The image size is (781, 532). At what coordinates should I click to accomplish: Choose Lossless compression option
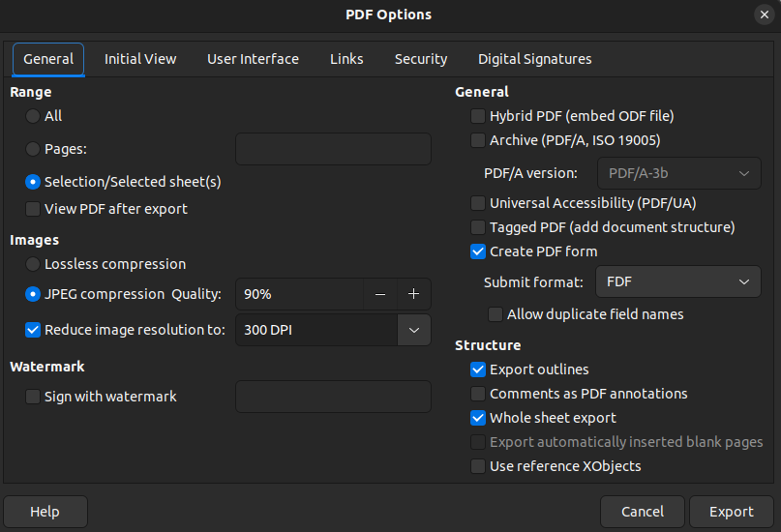(x=33, y=264)
